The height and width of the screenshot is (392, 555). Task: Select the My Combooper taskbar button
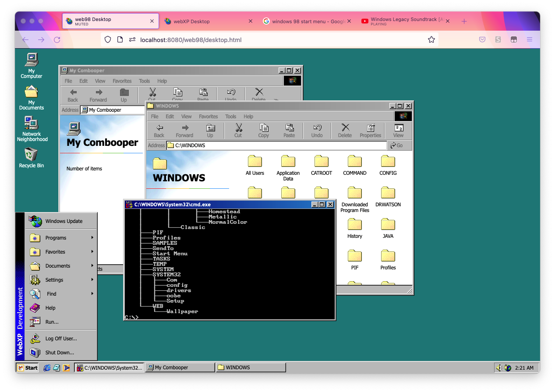(x=180, y=368)
